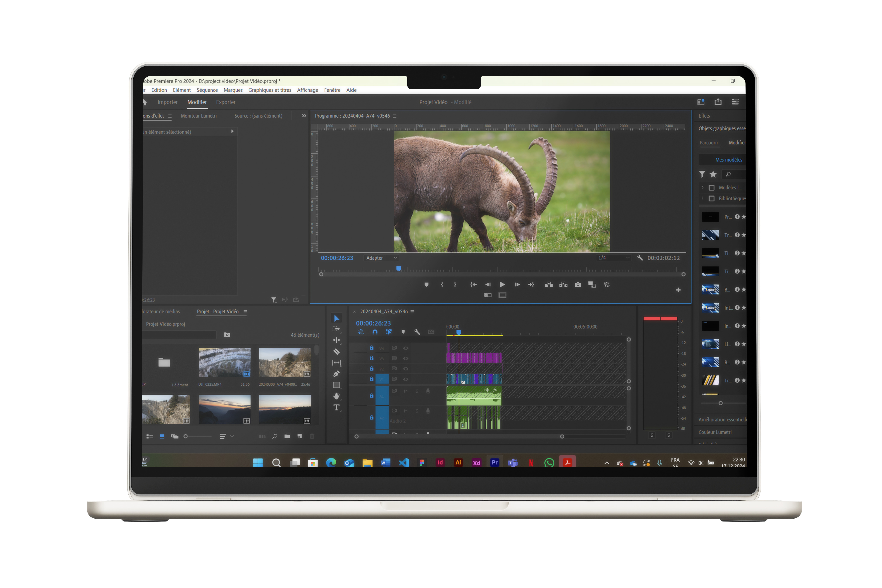Viewport: 882px width, 588px height.
Task: Open the Adapter zoom dropdown
Action: (381, 258)
